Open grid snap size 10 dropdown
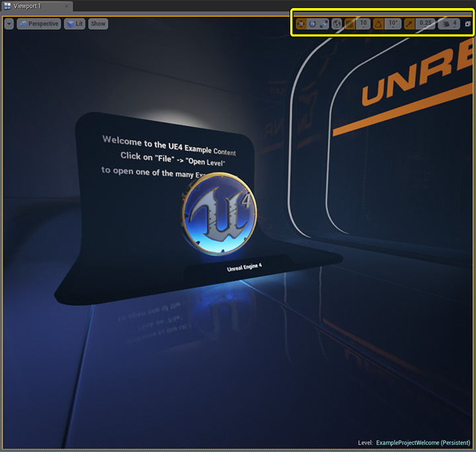476x452 pixels. [363, 24]
